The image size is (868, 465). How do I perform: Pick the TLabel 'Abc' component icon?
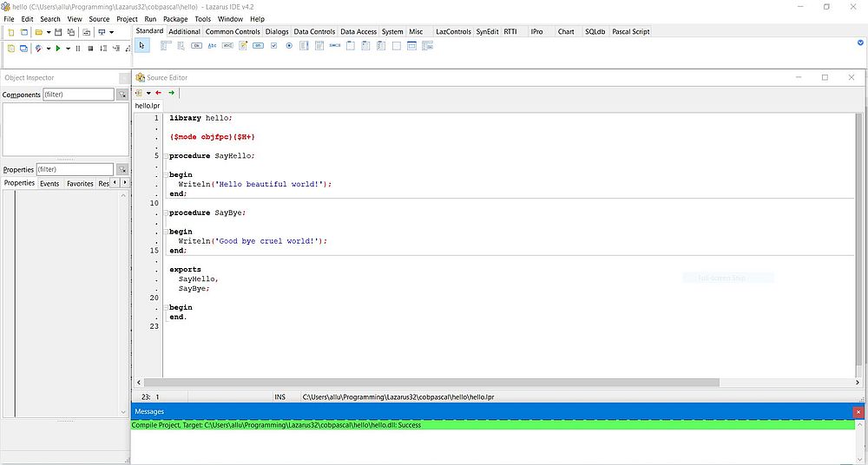point(212,46)
